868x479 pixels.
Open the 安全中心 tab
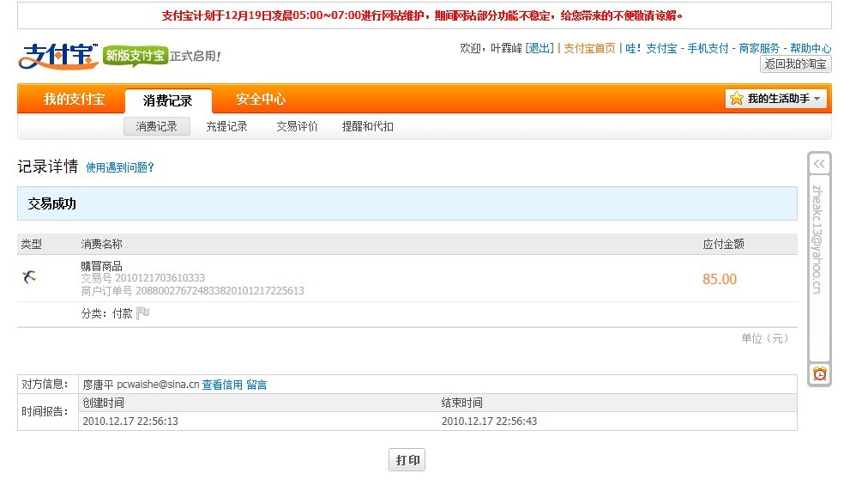[261, 100]
